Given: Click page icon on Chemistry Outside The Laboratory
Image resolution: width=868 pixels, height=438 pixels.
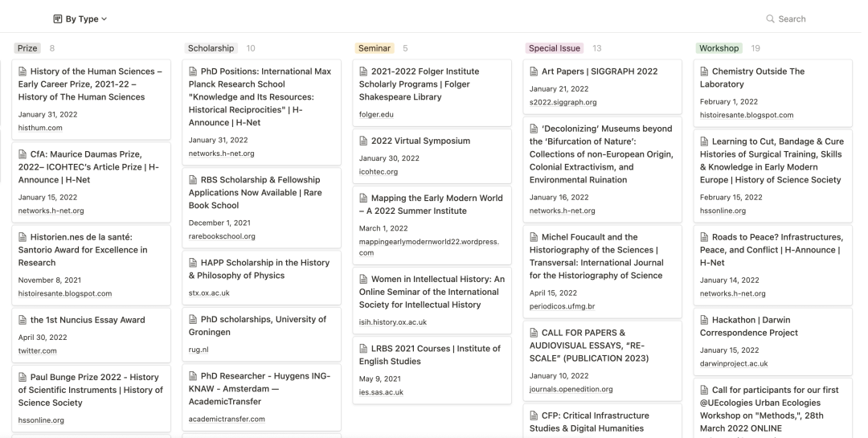Looking at the screenshot, I should pyautogui.click(x=704, y=71).
